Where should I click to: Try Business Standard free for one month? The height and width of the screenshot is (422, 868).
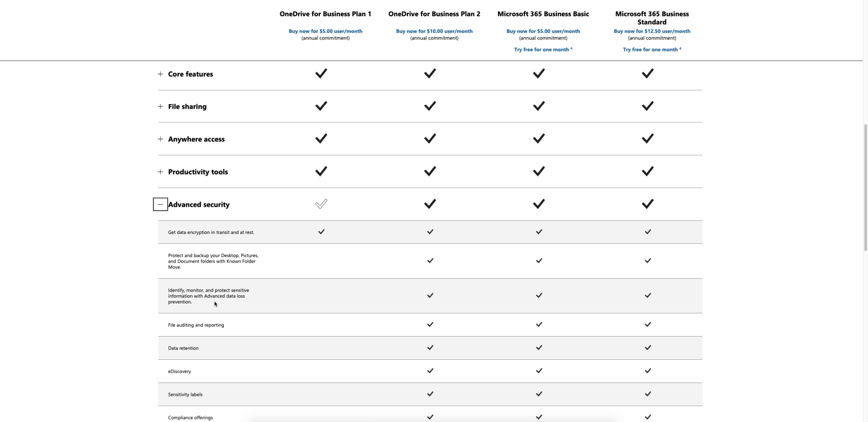tap(651, 49)
